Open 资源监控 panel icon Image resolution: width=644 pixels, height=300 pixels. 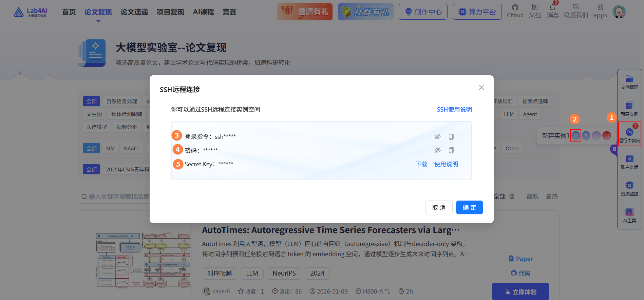point(629,188)
